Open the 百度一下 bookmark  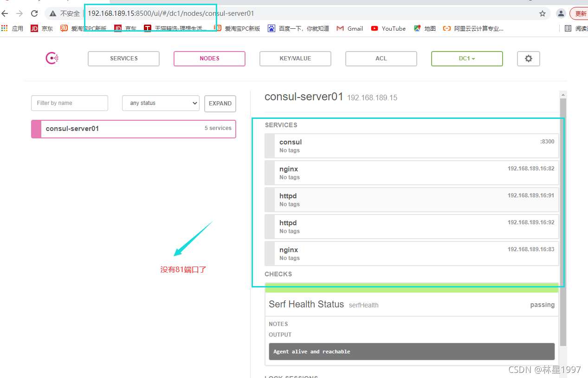point(298,28)
